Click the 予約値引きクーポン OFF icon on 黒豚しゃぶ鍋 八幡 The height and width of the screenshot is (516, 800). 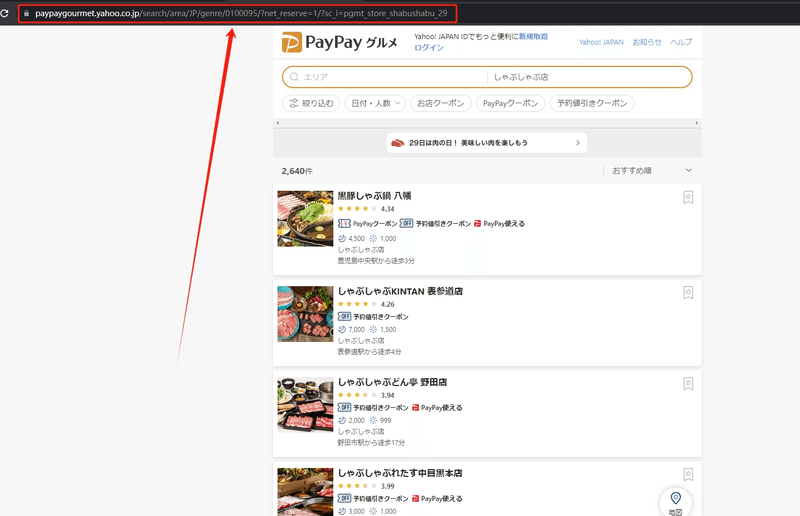tap(406, 224)
